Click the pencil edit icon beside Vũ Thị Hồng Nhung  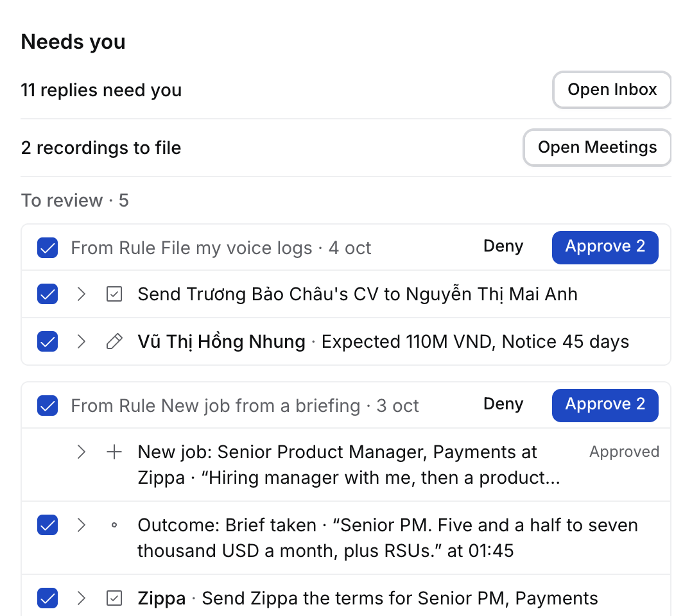[x=114, y=341]
